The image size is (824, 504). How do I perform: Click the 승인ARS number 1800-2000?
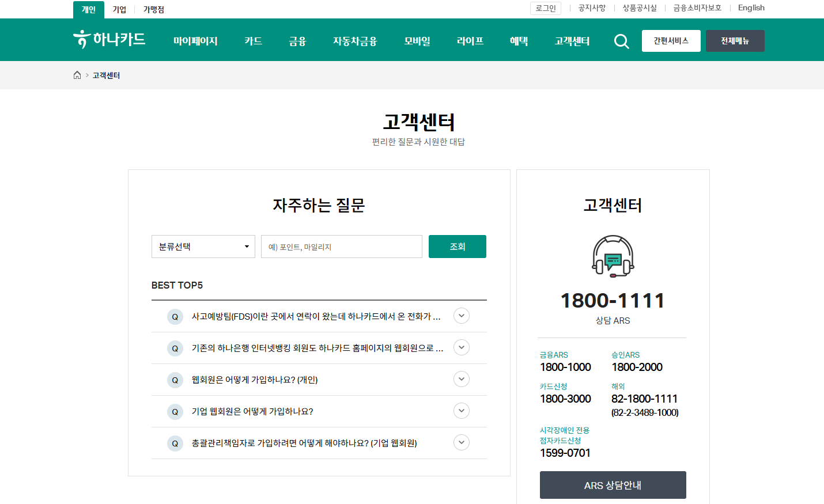(637, 367)
